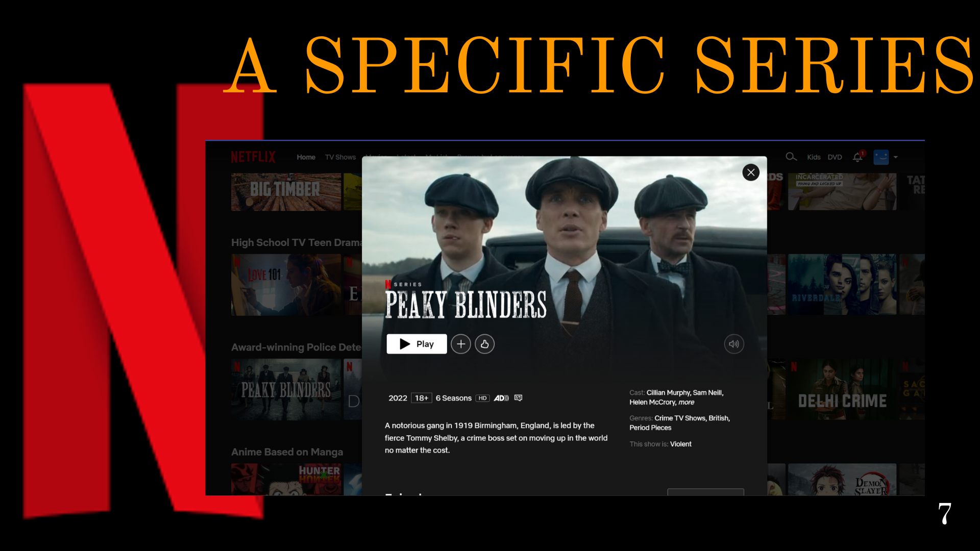Open the Netflix search magnifier
Screen dimensions: 980x551
[791, 157]
